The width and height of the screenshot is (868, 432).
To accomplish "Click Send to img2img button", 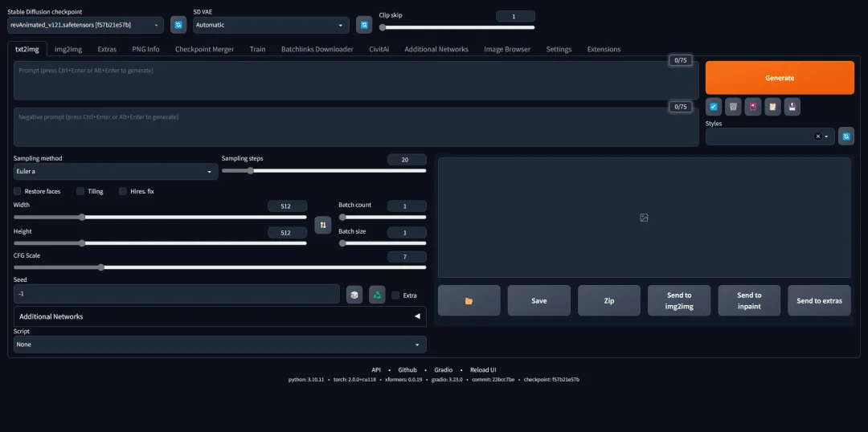I will click(x=679, y=300).
